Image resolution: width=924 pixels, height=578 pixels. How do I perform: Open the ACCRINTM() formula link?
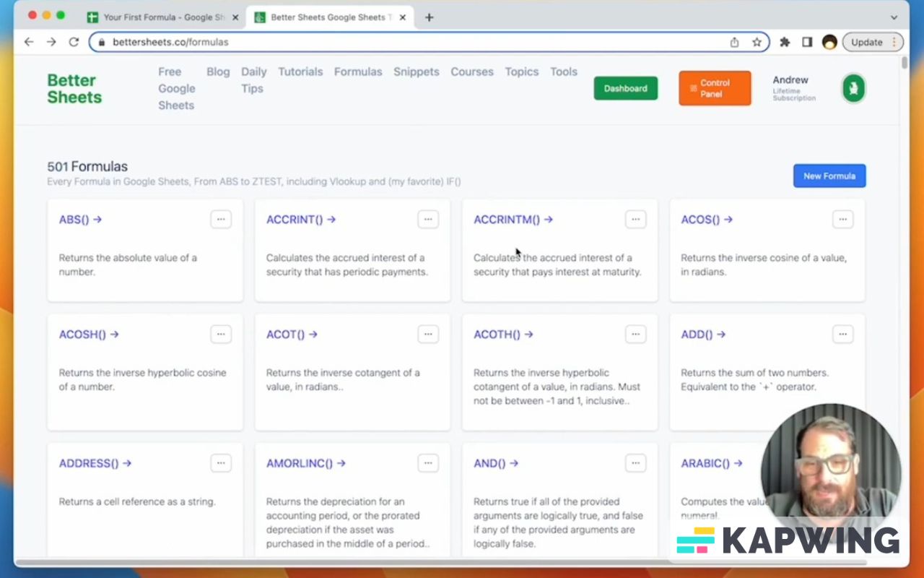click(513, 219)
